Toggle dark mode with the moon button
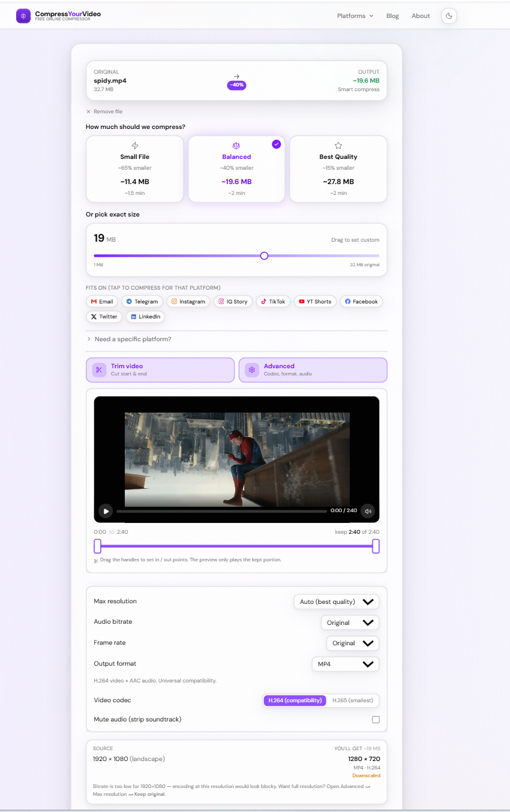510x812 pixels. 449,16
